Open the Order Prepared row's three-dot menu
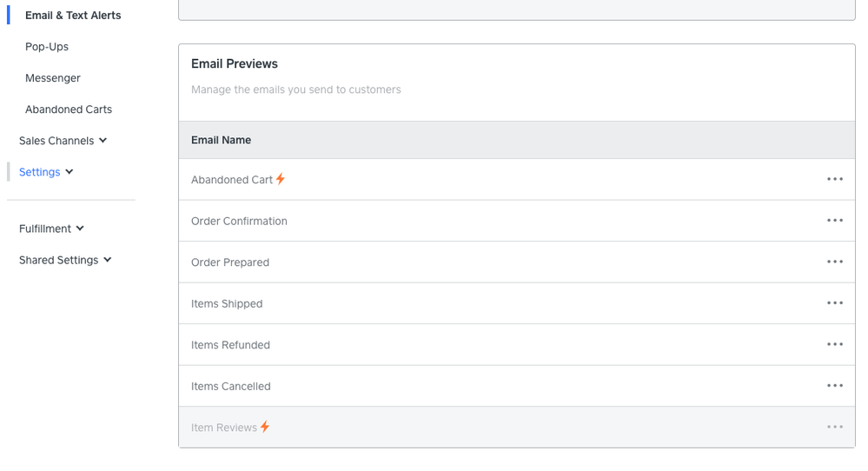Image resolution: width=868 pixels, height=471 pixels. tap(834, 262)
